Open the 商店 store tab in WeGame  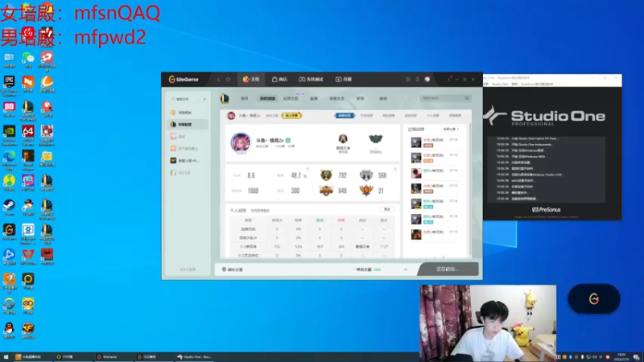(279, 79)
